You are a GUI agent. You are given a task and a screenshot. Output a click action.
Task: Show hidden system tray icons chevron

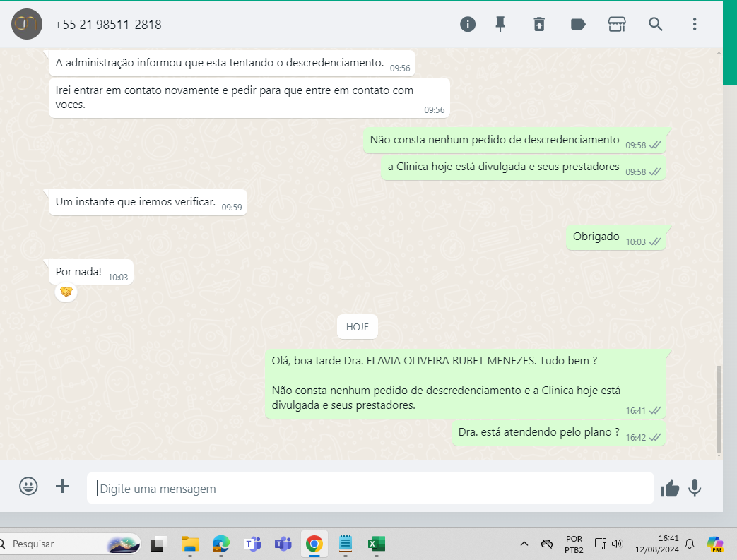(x=524, y=544)
